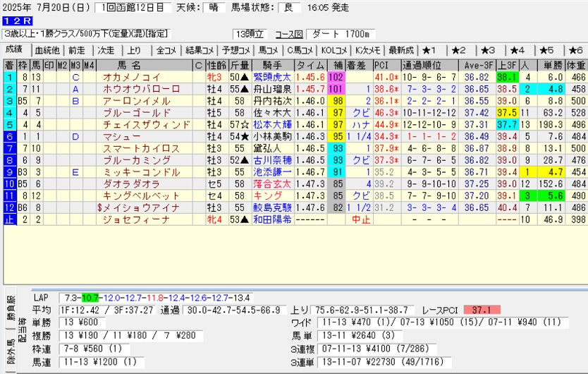The width and height of the screenshot is (588, 374).
Task: Click the pink 102 rating cell
Action: click(336, 77)
